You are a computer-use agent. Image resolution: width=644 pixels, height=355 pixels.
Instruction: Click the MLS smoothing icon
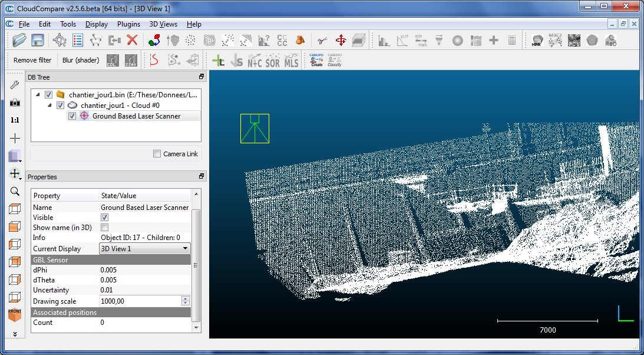click(291, 61)
